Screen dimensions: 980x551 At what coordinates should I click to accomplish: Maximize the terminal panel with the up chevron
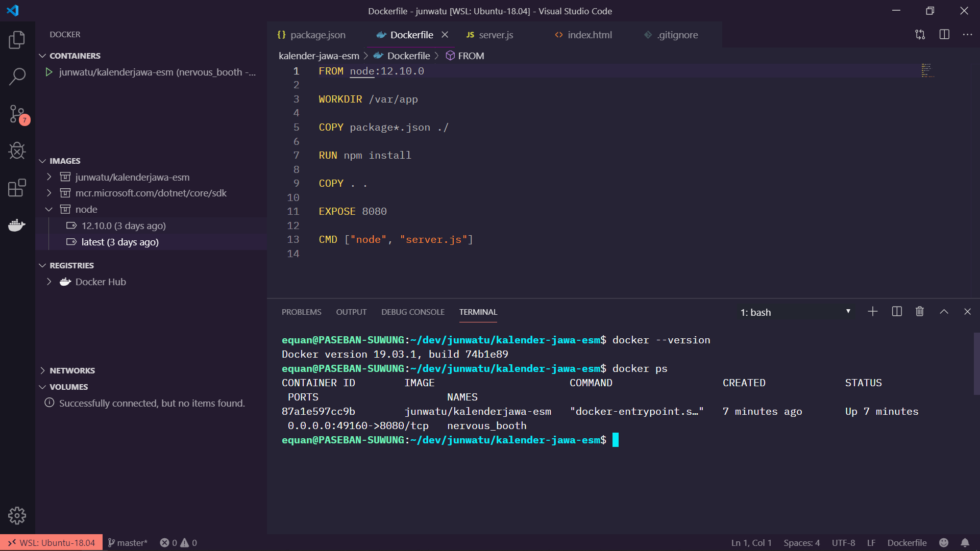(x=944, y=312)
